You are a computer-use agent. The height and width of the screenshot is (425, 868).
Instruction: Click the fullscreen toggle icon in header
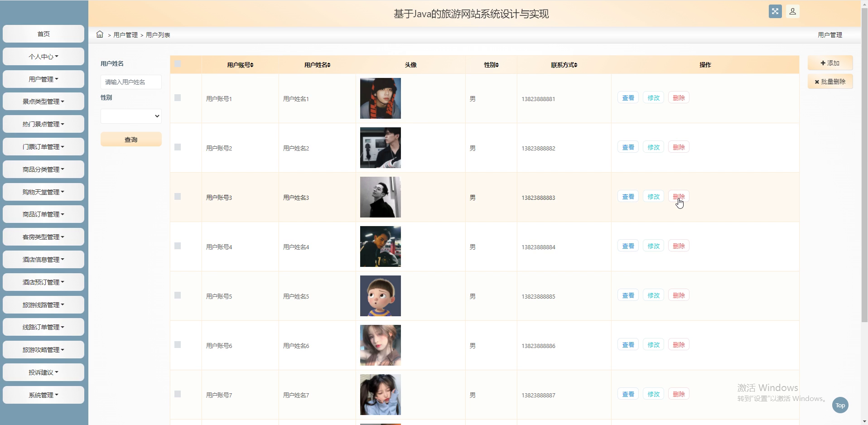(x=775, y=11)
